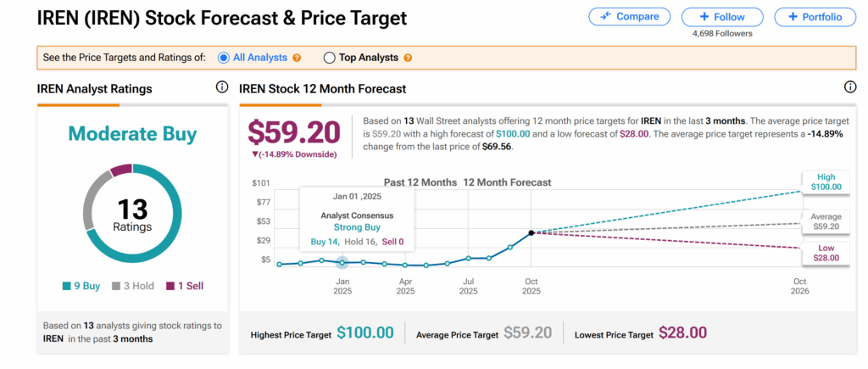Click the 4,698 Followers text
Image resolution: width=868 pixels, height=369 pixels.
pos(721,34)
